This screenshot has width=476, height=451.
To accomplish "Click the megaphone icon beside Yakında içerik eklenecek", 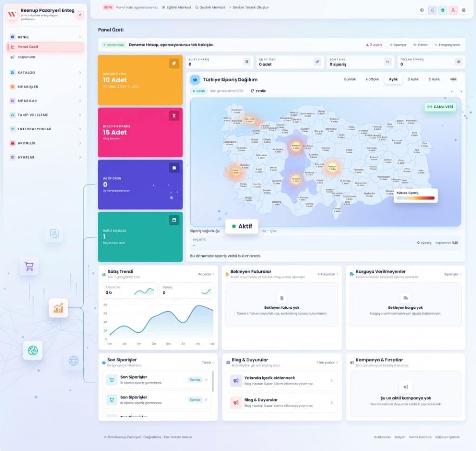I will 236,380.
